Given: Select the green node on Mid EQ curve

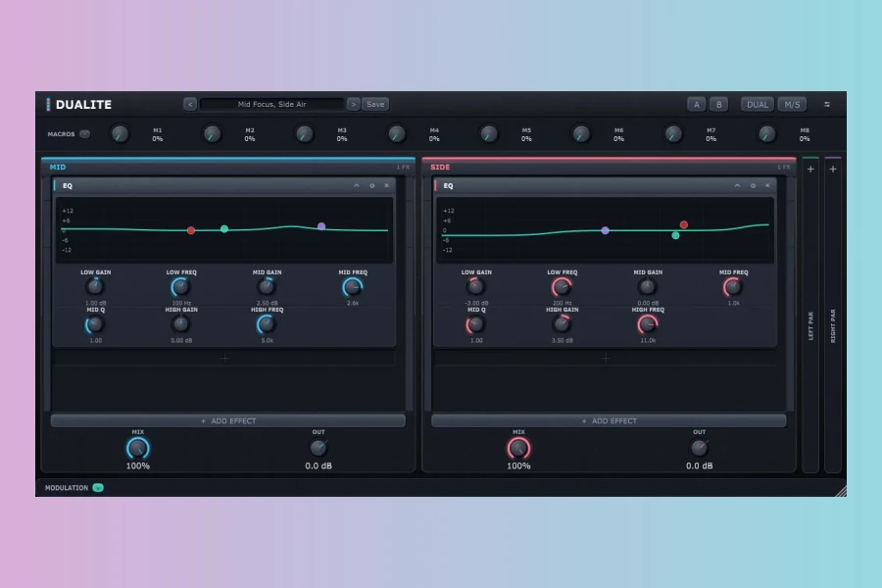Looking at the screenshot, I should point(224,229).
